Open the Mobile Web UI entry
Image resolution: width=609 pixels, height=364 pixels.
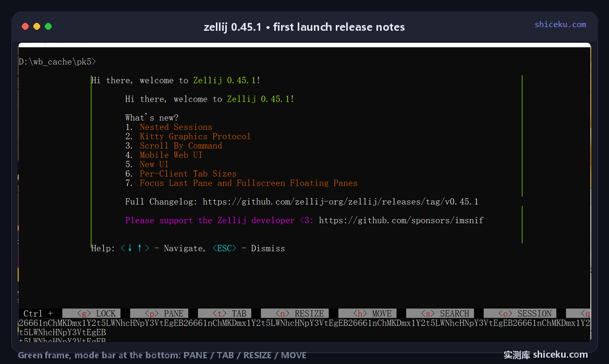[x=171, y=155]
